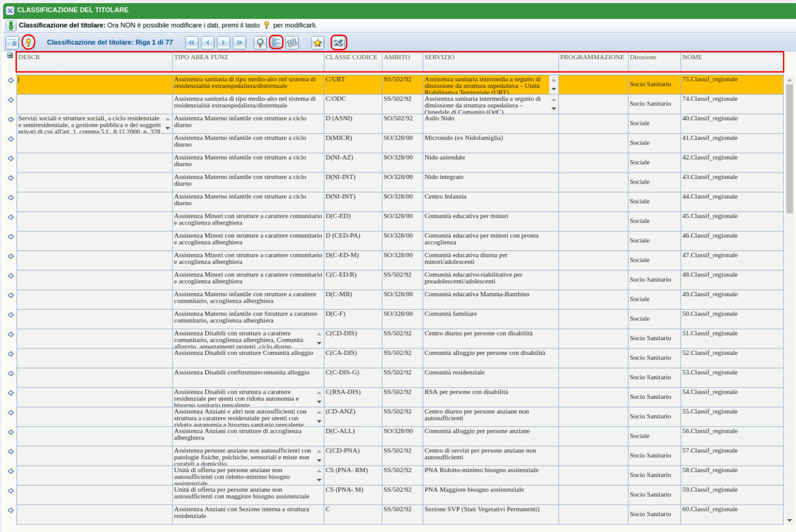Sort by the CLASSE CODICE column header
796x532 pixels.
point(351,57)
